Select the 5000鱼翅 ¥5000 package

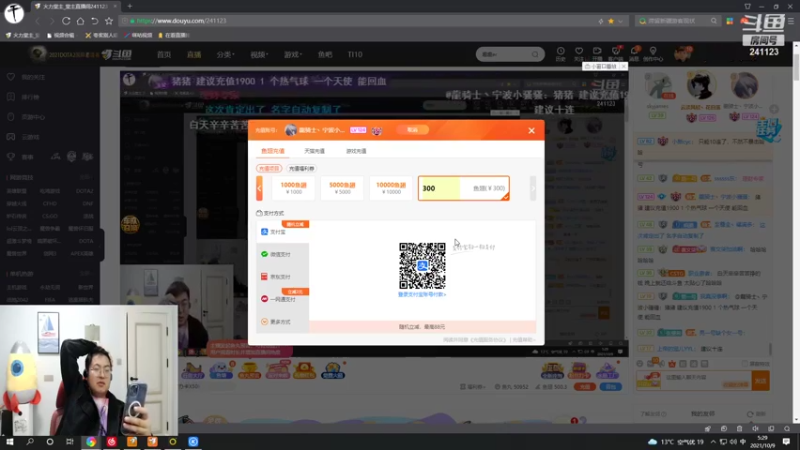pos(342,188)
